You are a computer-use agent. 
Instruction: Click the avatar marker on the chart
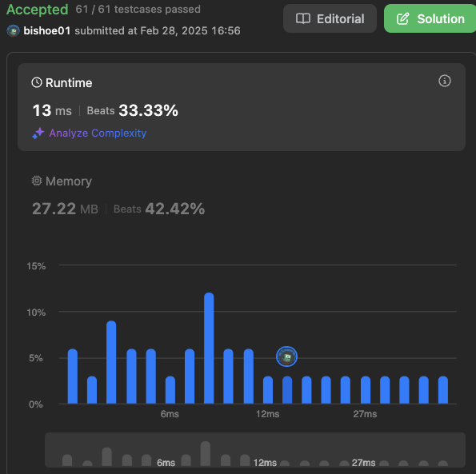click(286, 356)
